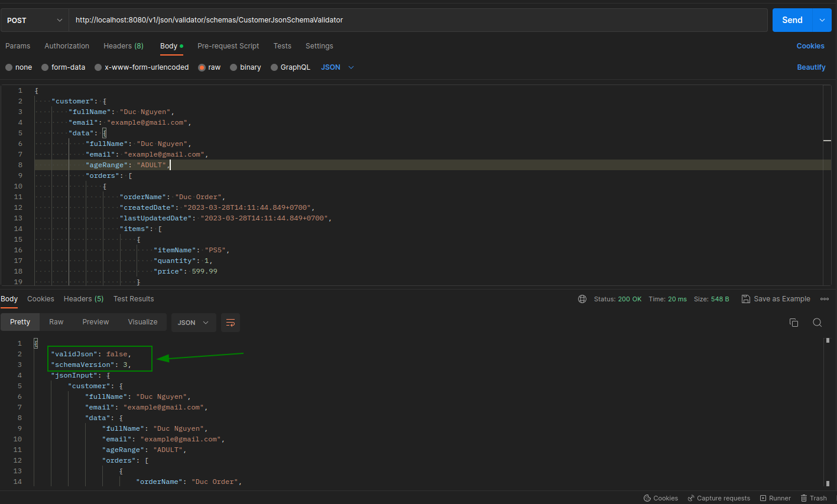Open the POST method dropdown
Viewport: 837px width, 504px height.
[34, 19]
